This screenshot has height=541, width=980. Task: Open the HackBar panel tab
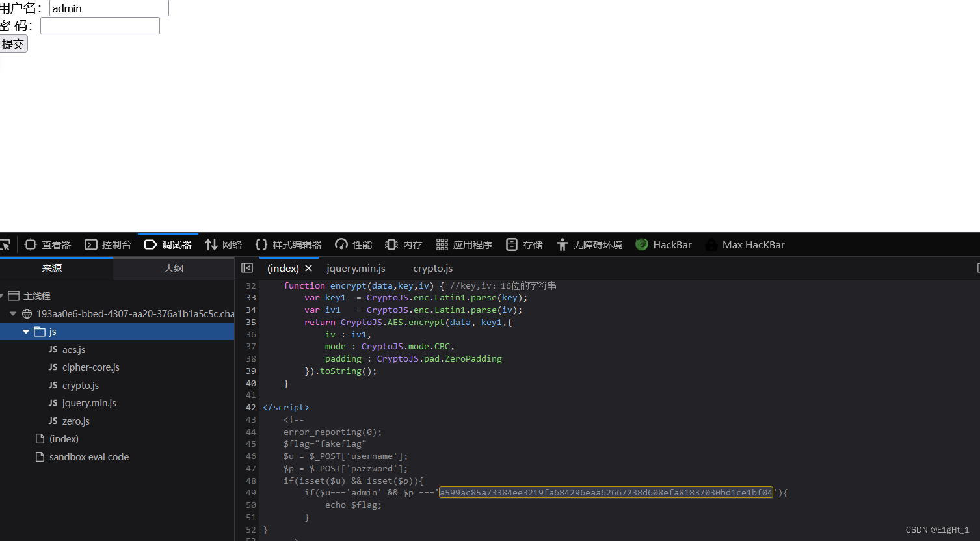[664, 244]
